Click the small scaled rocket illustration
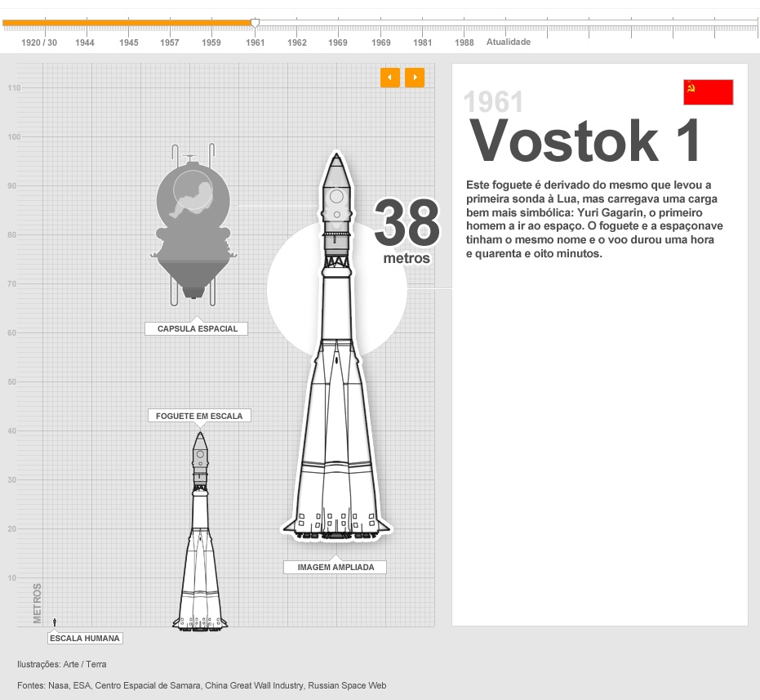This screenshot has width=760, height=700. pos(200,539)
